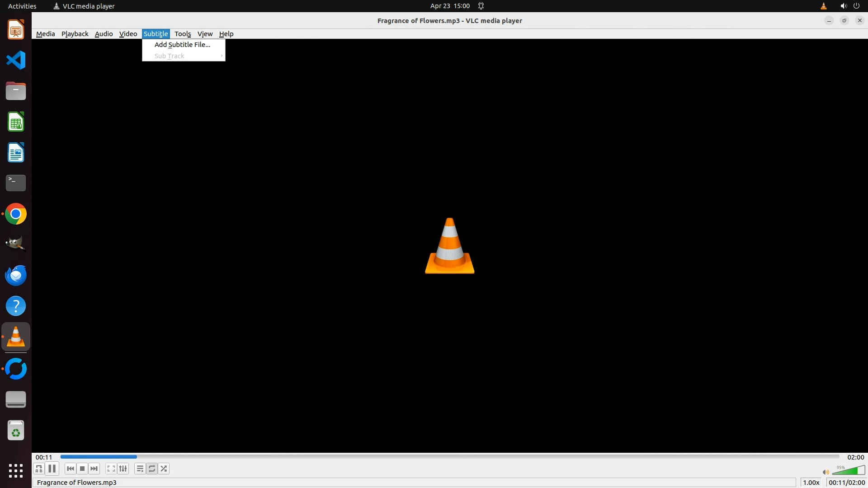Toggle the loop/repeat mode button
Image resolution: width=868 pixels, height=488 pixels.
coord(152,469)
